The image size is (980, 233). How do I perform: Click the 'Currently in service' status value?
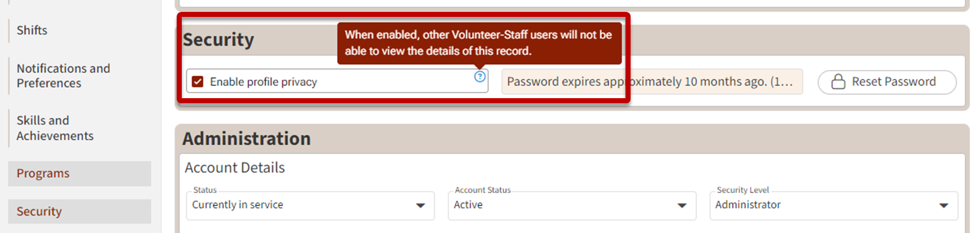click(x=238, y=205)
